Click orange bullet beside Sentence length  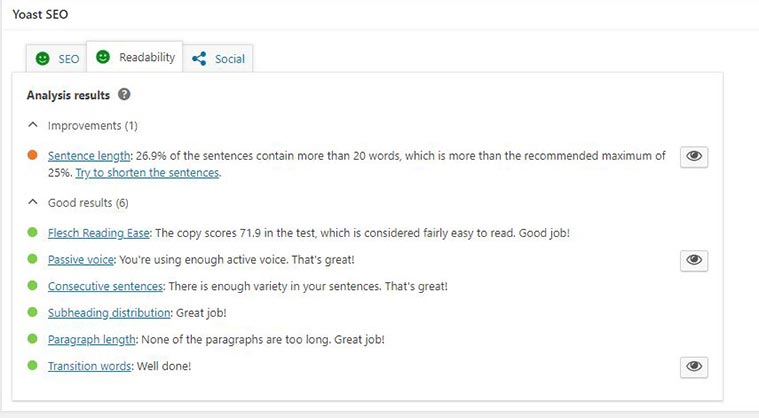[33, 155]
